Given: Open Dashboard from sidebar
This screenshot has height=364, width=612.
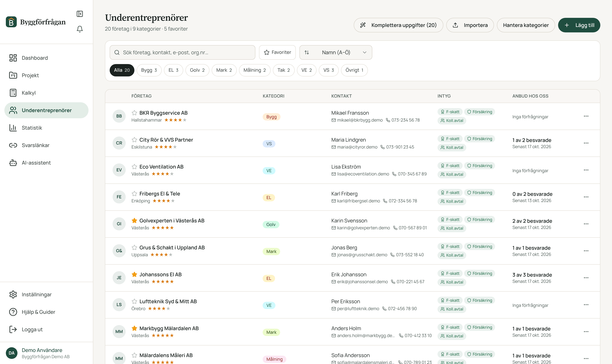Looking at the screenshot, I should point(46,58).
